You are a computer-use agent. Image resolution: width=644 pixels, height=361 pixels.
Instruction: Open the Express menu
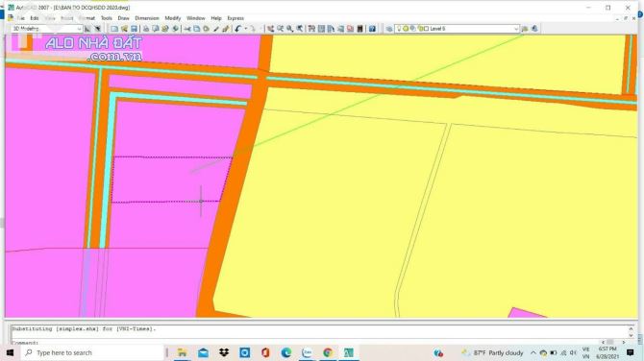(235, 18)
